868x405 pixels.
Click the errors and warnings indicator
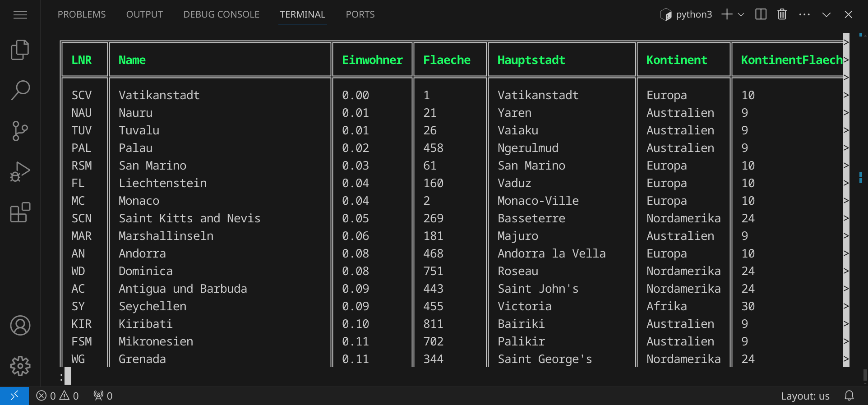57,396
